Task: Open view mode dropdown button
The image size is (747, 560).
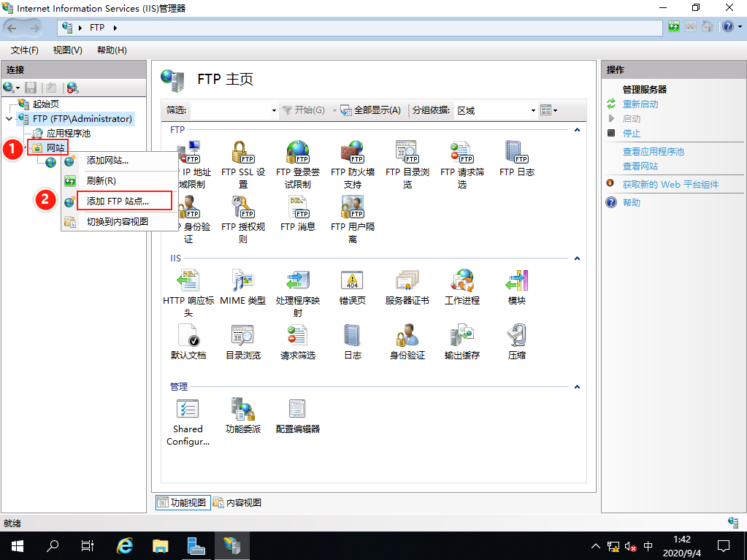Action: [x=549, y=110]
